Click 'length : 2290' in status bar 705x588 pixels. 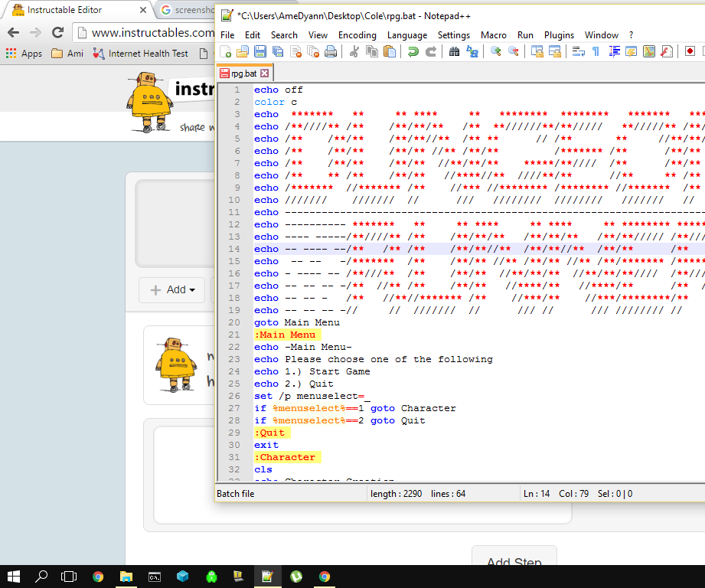(396, 494)
